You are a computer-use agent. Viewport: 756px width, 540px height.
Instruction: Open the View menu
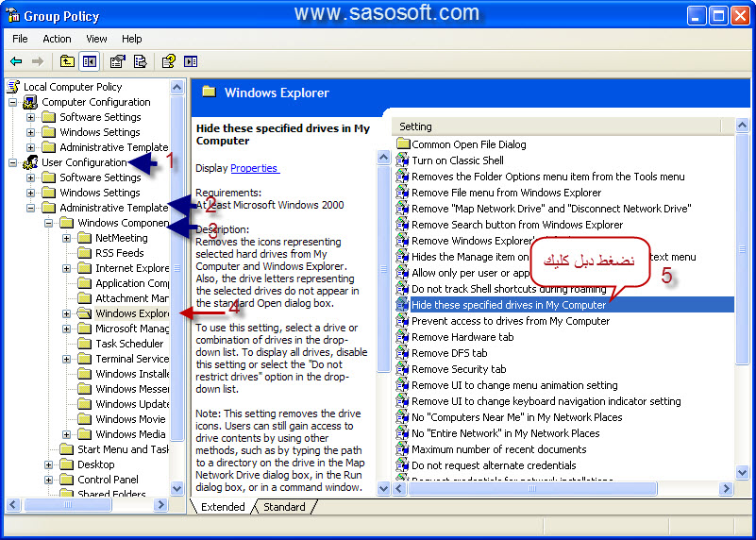[96, 39]
